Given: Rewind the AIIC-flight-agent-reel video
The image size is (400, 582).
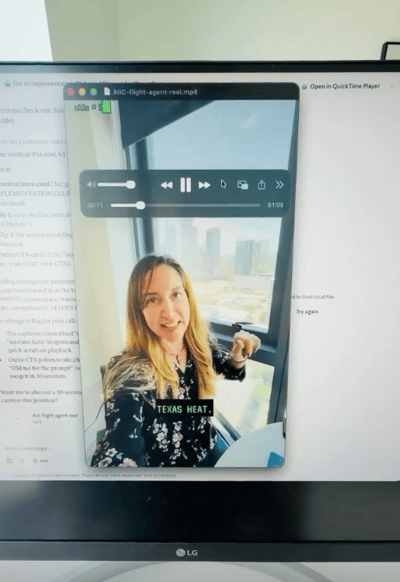Looking at the screenshot, I should point(166,185).
